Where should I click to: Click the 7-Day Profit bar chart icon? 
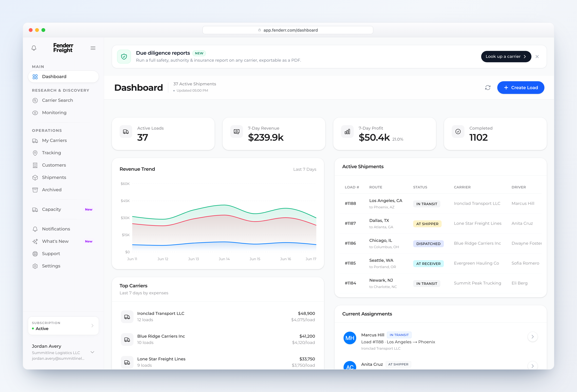click(x=347, y=132)
